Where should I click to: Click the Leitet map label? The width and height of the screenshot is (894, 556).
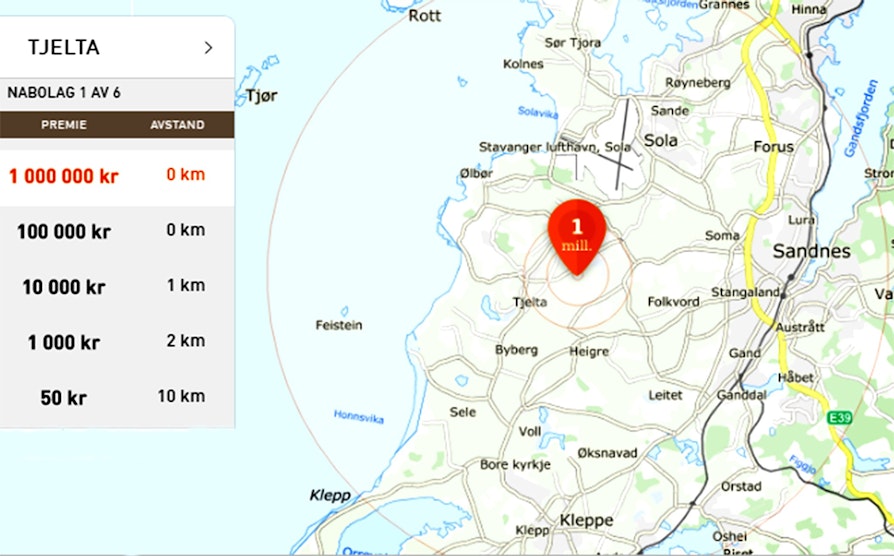[665, 395]
